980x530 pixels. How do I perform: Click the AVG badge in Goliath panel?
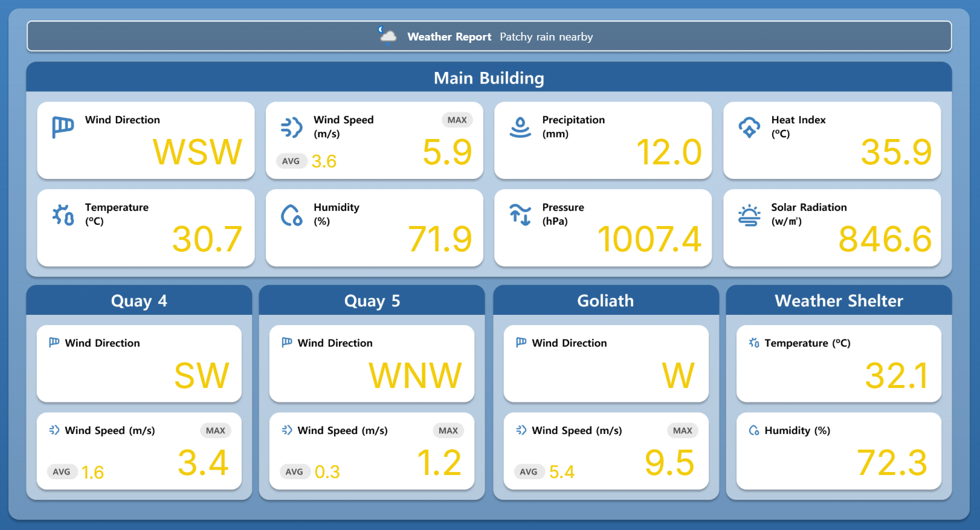(x=528, y=471)
